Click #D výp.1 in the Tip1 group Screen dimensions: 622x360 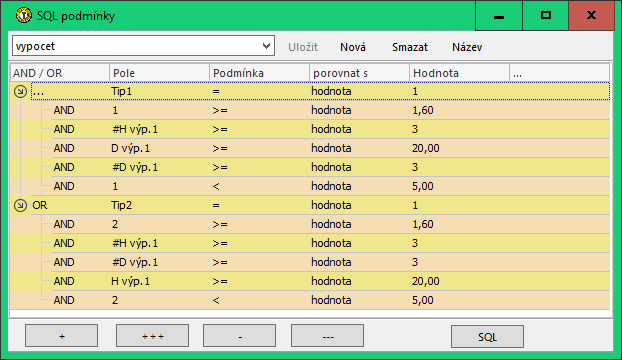[135, 167]
